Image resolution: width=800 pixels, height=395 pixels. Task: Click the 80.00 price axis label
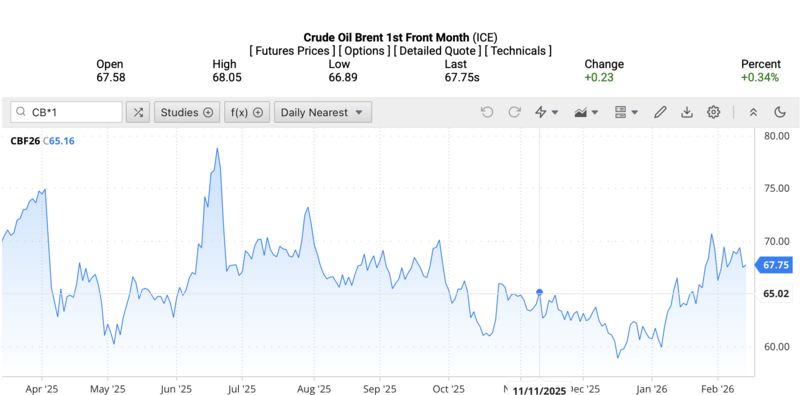pyautogui.click(x=776, y=136)
